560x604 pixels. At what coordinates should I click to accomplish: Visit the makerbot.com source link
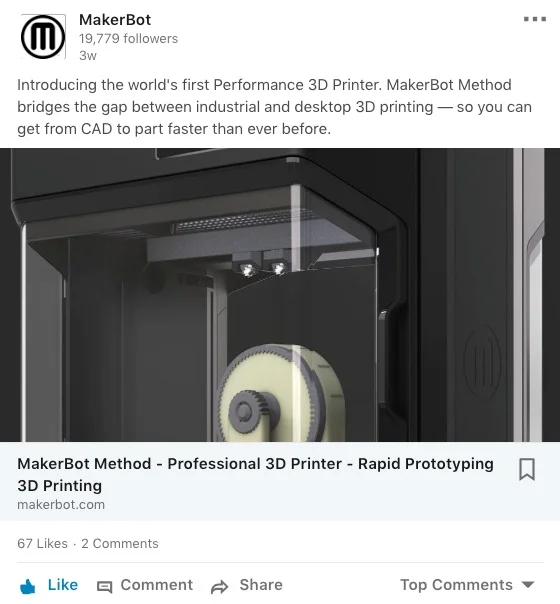tap(61, 505)
